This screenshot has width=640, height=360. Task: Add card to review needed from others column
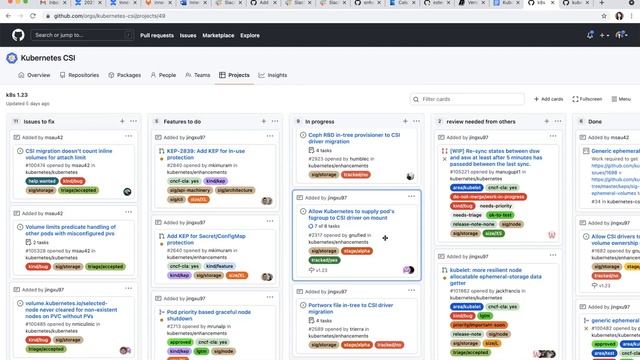point(547,121)
